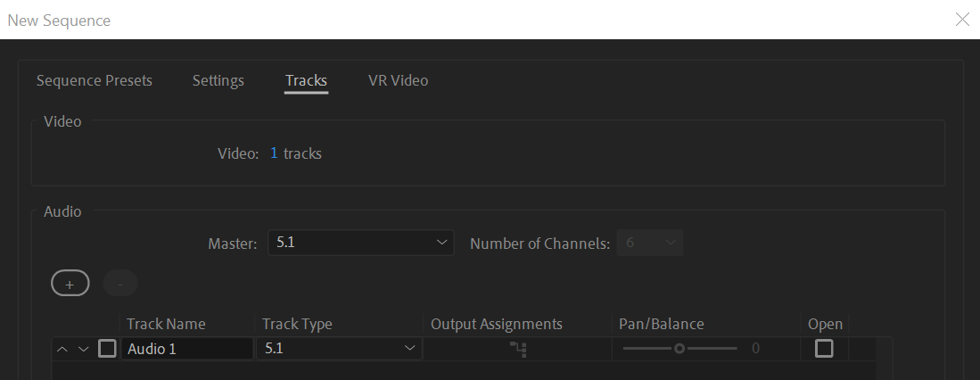The width and height of the screenshot is (980, 380).
Task: Open the Master audio dropdown
Action: click(360, 243)
